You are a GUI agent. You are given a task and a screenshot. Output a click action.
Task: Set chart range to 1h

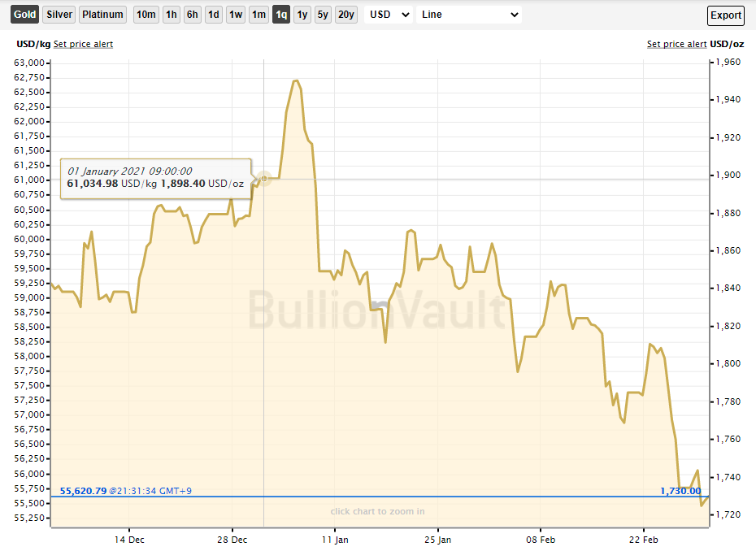(172, 15)
